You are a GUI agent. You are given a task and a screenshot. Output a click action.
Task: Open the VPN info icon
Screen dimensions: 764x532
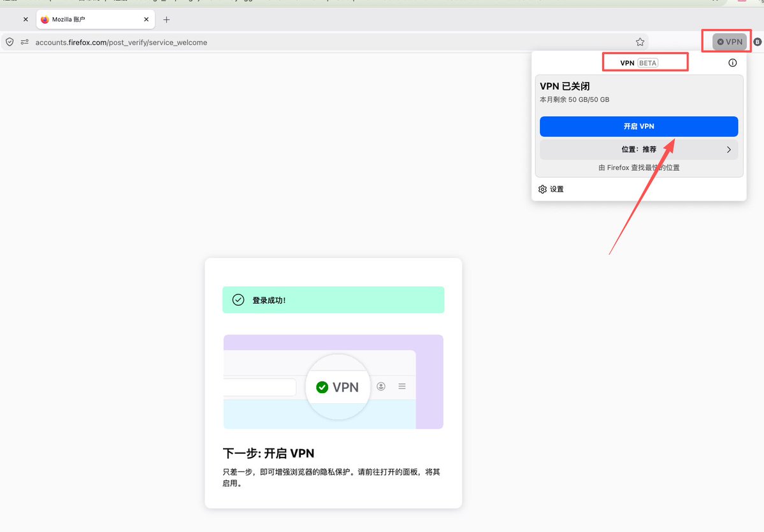[x=732, y=63]
